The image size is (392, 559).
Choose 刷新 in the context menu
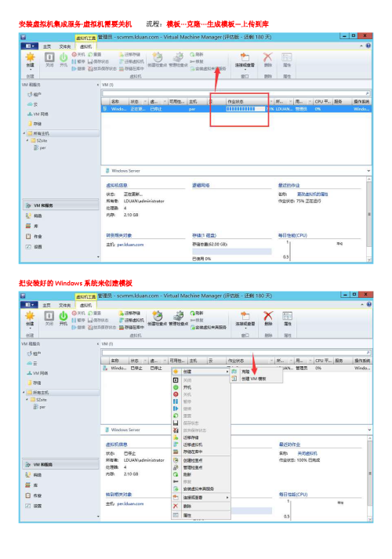(201, 474)
